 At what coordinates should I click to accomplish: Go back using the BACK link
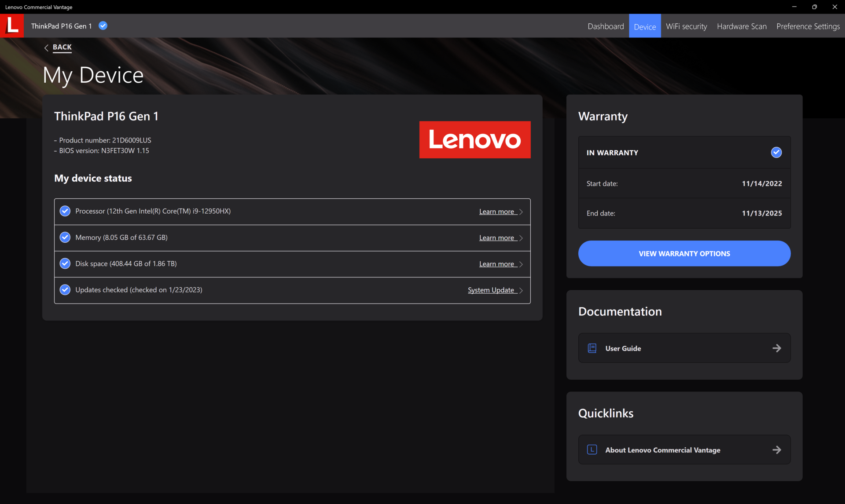(62, 47)
